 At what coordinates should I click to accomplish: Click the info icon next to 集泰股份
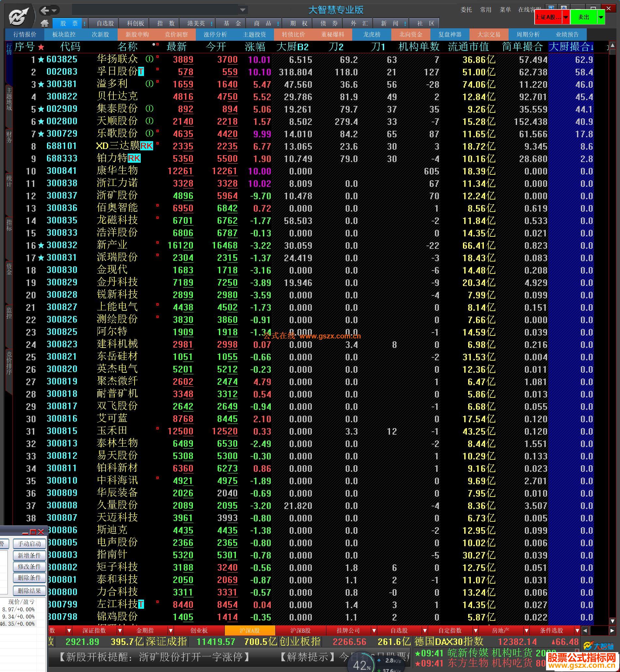[x=149, y=109]
